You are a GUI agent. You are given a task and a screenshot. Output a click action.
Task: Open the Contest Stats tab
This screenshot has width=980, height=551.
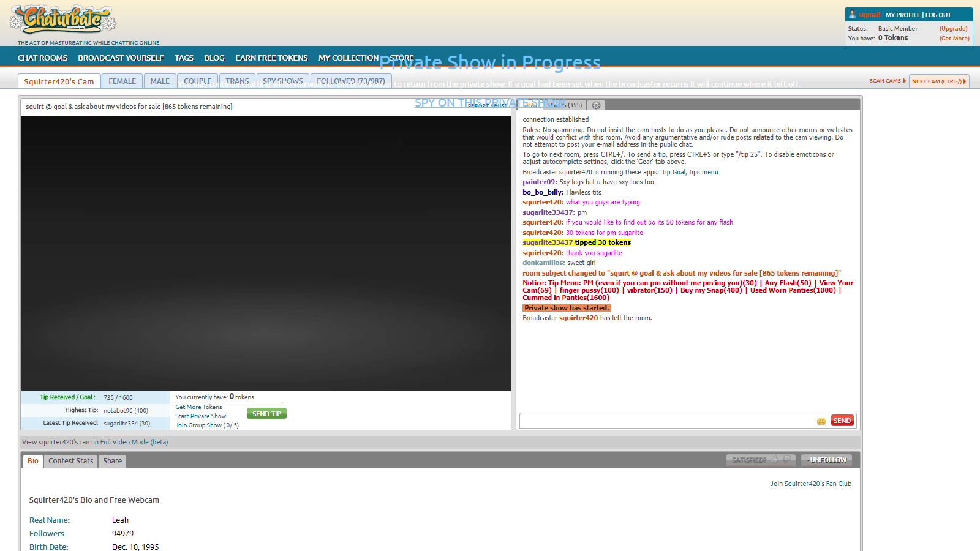tap(71, 461)
